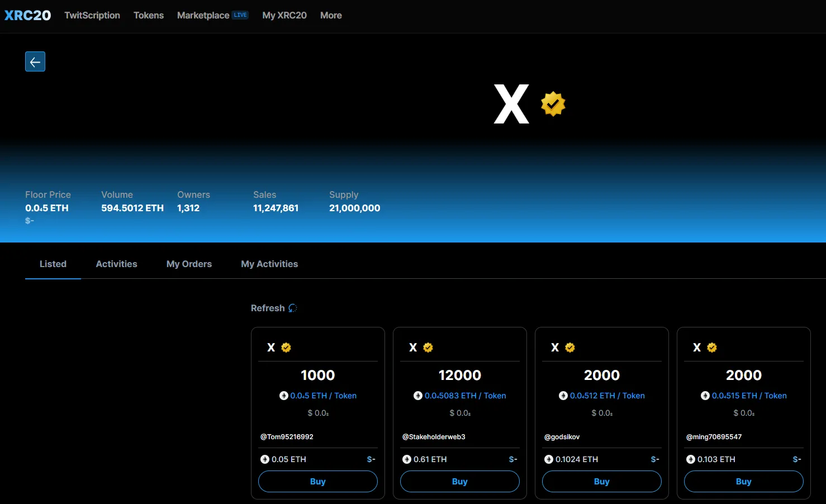
Task: Open the More menu
Action: [x=331, y=16]
